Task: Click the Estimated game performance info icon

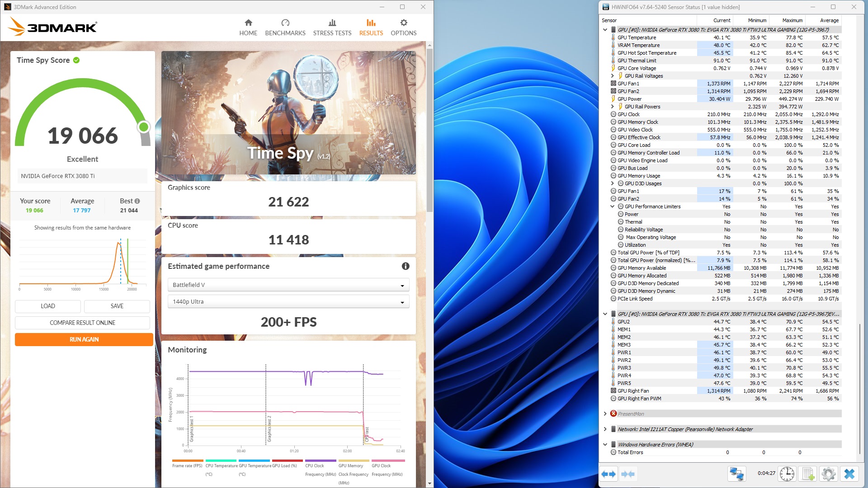Action: coord(406,266)
